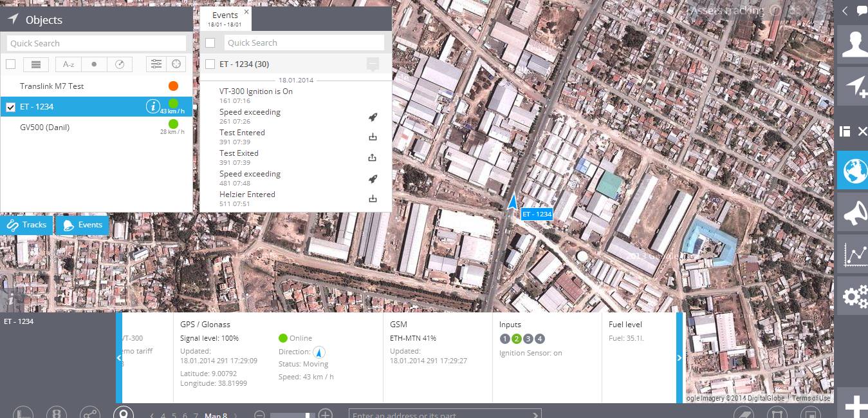Click the address search field
This screenshot has width=868, height=418.
click(x=445, y=414)
